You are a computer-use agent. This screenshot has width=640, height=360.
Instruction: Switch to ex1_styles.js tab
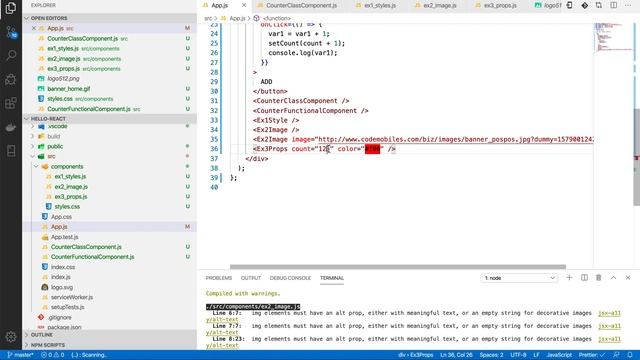tap(380, 5)
